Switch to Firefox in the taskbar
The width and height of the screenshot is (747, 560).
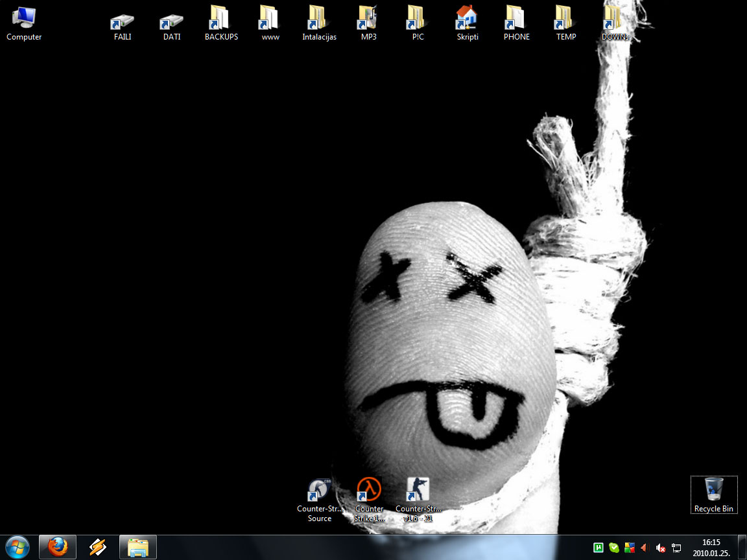coord(58,548)
